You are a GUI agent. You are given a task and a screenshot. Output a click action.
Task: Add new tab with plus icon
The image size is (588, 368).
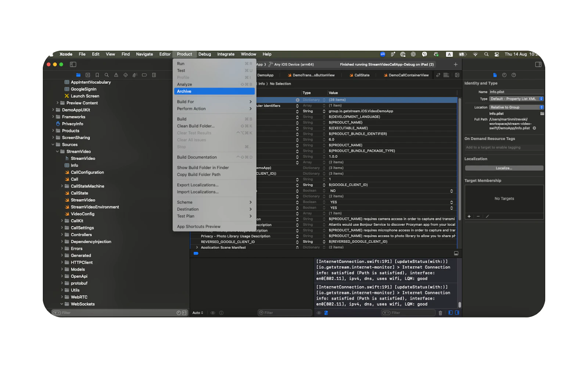click(x=456, y=64)
